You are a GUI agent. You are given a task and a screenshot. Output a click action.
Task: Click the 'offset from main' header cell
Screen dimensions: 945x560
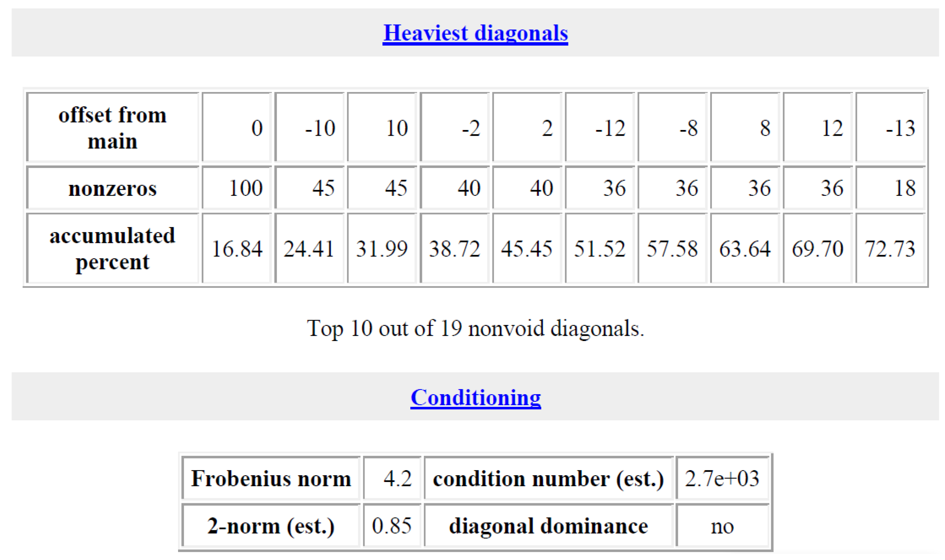[x=112, y=128]
